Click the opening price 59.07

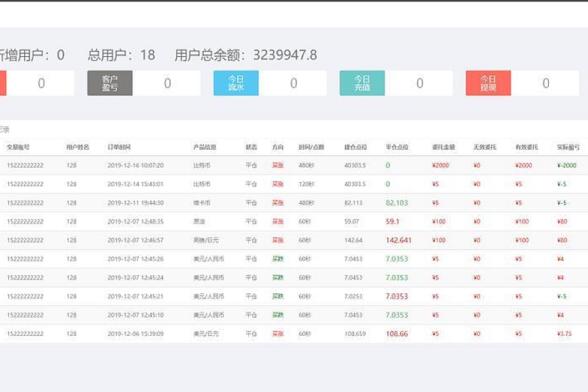pyautogui.click(x=351, y=221)
